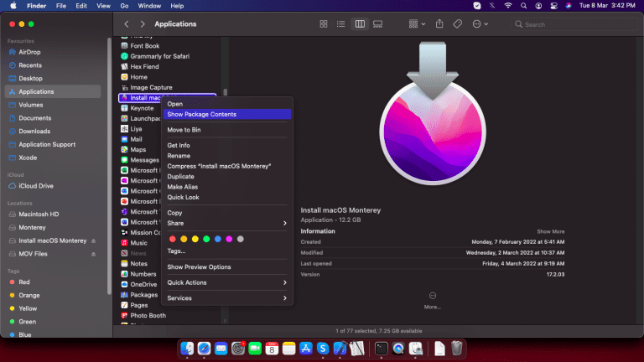Click the Share toolbar icon
Viewport: 644px width, 362px height.
(439, 23)
